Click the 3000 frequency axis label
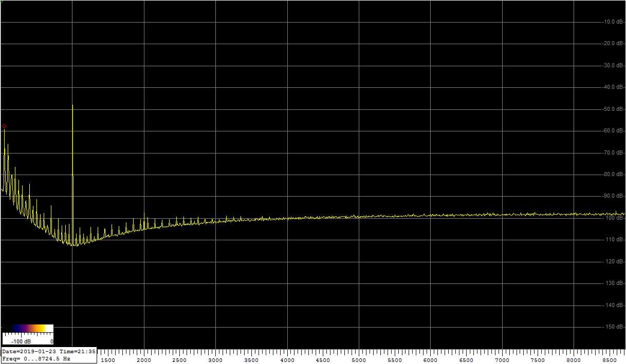626x364 pixels. 215,360
